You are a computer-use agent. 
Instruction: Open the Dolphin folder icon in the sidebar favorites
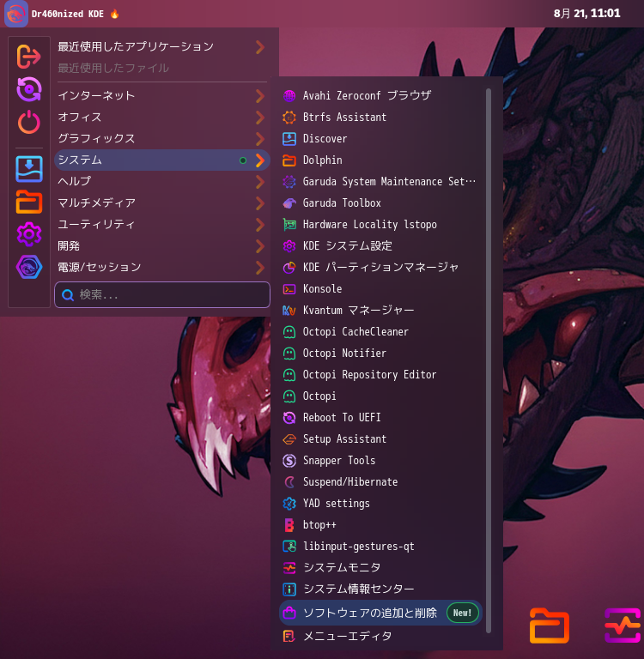pyautogui.click(x=28, y=202)
